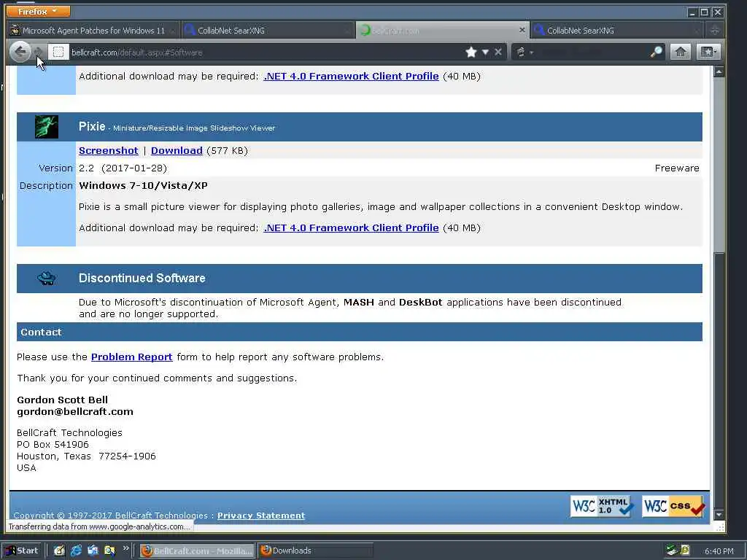The width and height of the screenshot is (747, 560).
Task: Close the BellCraft.com tab
Action: click(522, 30)
